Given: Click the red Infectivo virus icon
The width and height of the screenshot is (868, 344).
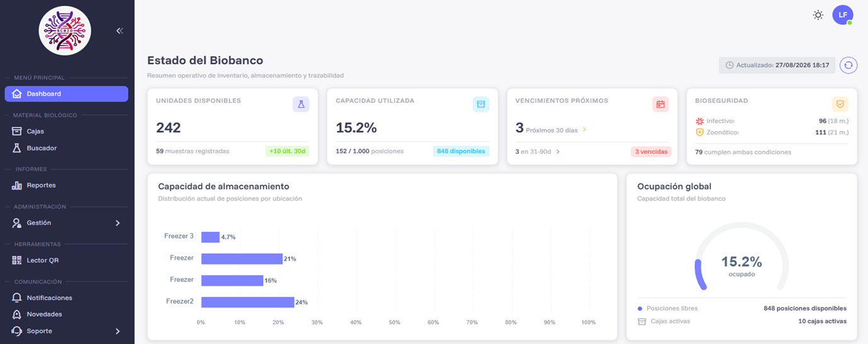Looking at the screenshot, I should pos(699,121).
